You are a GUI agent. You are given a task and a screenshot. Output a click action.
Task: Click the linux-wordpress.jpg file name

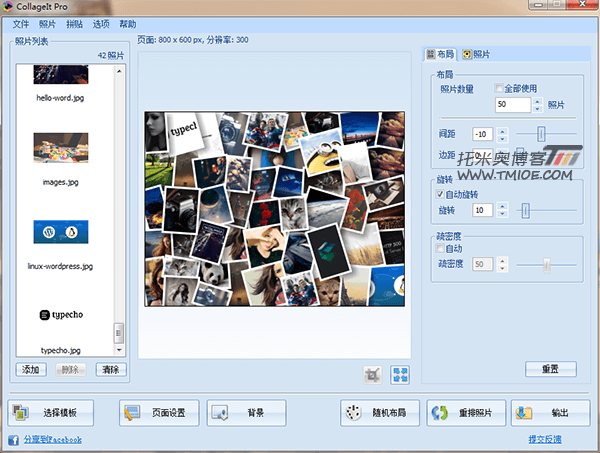[x=60, y=266]
